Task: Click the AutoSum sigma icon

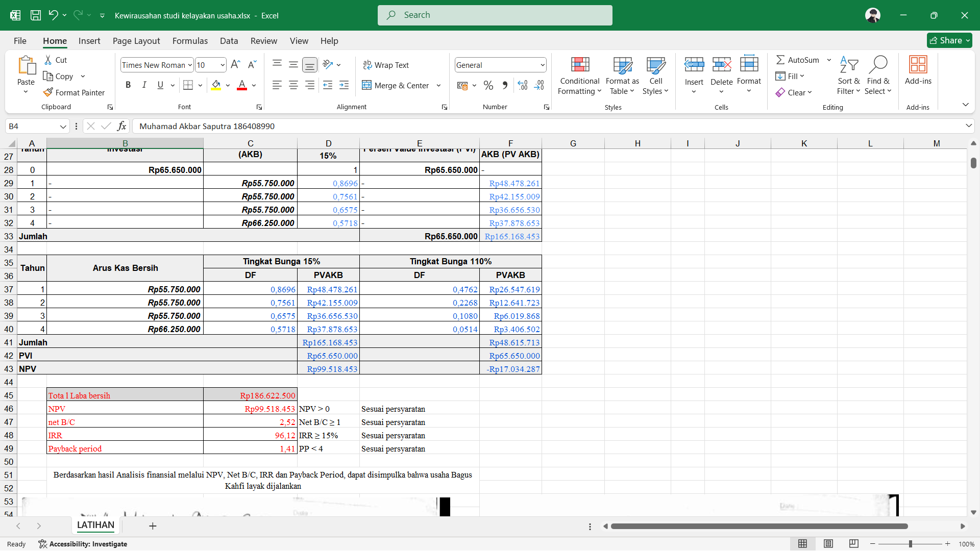Action: pyautogui.click(x=780, y=60)
